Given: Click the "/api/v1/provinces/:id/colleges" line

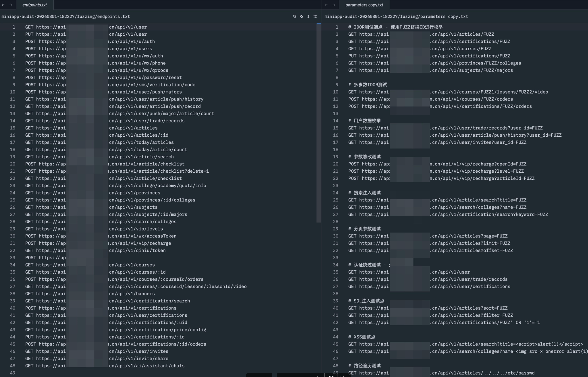Looking at the screenshot, I should click(x=110, y=200).
